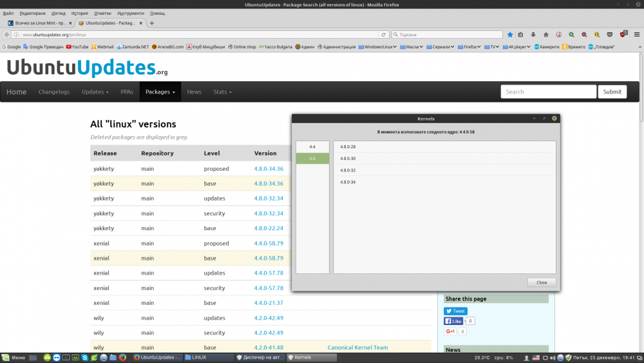Open the Mint Menu in the taskbar
This screenshot has height=363, width=644.
click(x=14, y=358)
